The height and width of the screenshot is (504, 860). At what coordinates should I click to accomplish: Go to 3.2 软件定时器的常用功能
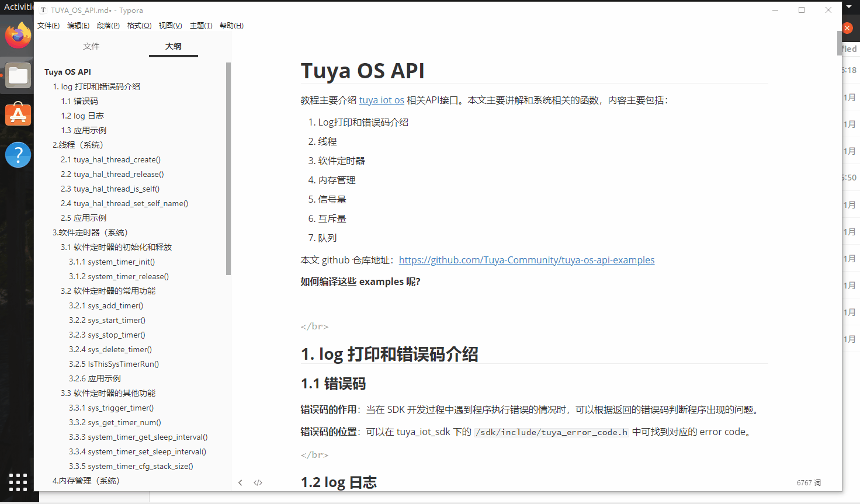point(108,291)
